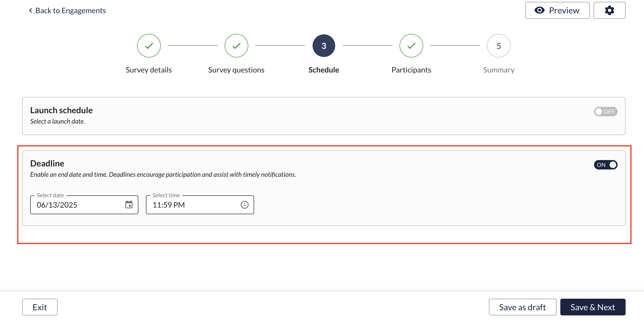This screenshot has width=644, height=322.
Task: Go to the Survey details step
Action: click(149, 46)
